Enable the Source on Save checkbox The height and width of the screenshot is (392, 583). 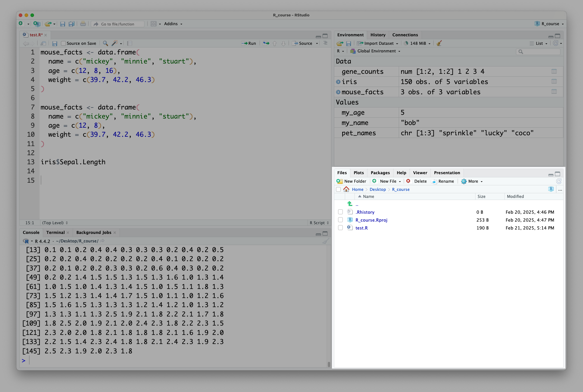pyautogui.click(x=63, y=43)
